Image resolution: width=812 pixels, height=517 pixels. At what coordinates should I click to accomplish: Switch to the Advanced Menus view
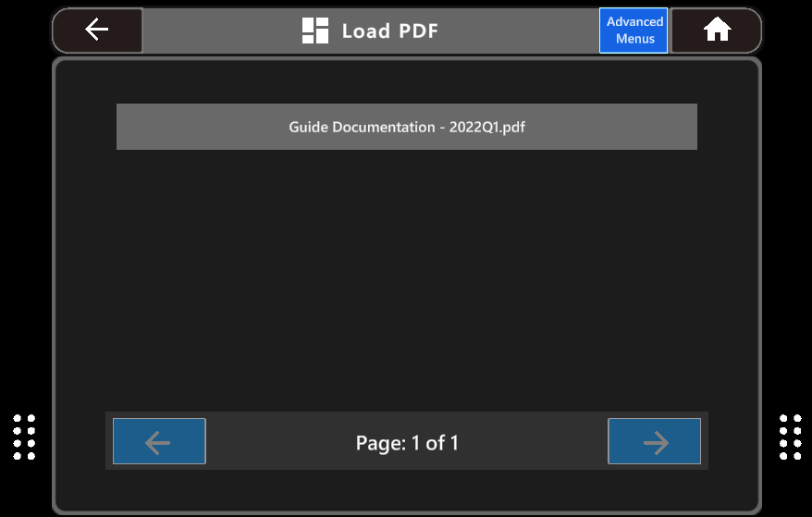pos(634,31)
